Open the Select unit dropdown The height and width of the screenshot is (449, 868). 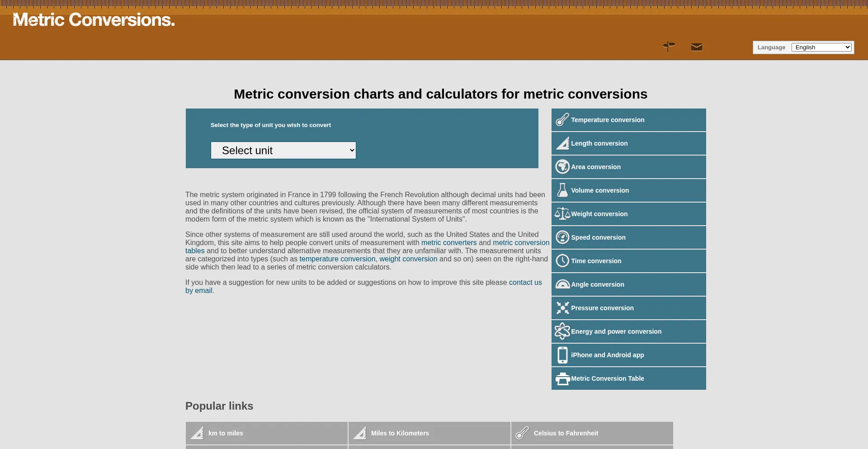click(283, 151)
